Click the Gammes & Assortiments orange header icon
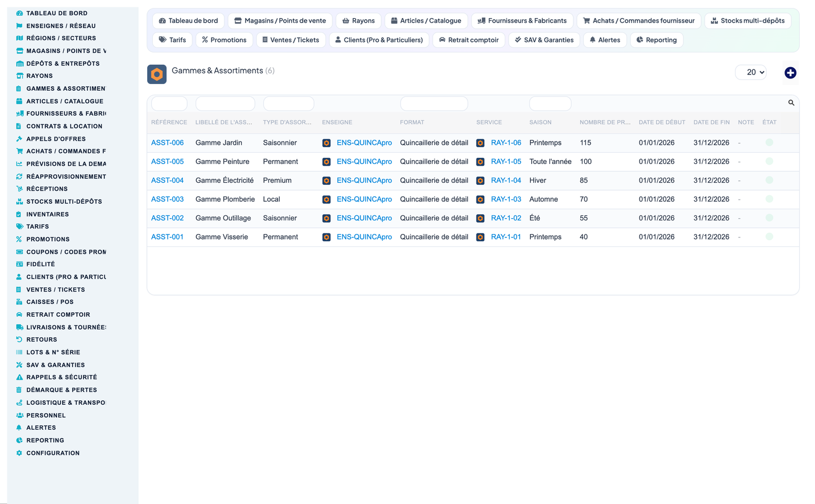The height and width of the screenshot is (504, 815). (x=157, y=74)
